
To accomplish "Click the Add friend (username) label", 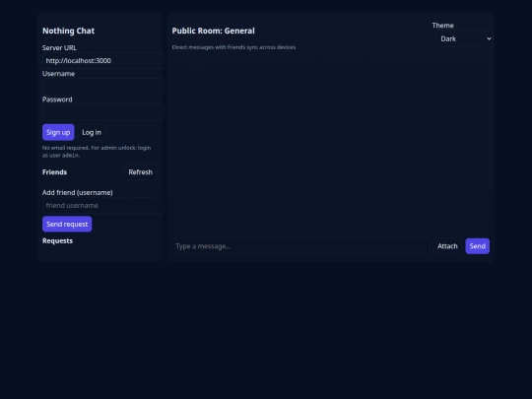I will (x=78, y=192).
